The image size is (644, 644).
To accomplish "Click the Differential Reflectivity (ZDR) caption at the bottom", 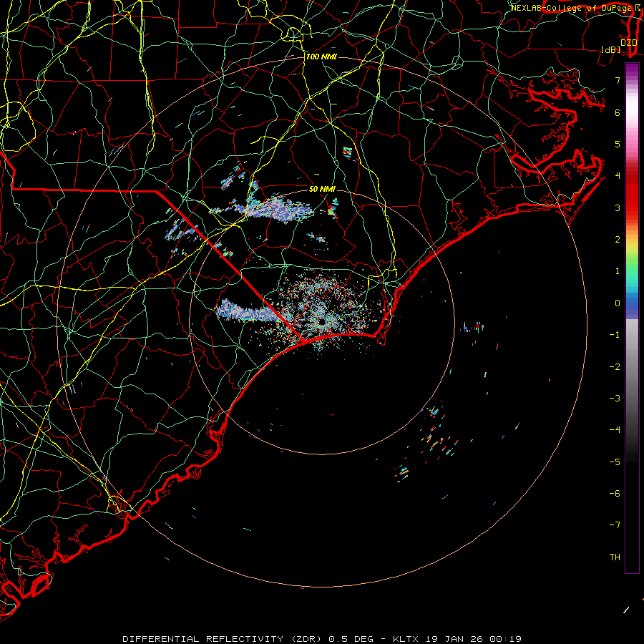I will coord(321,639).
